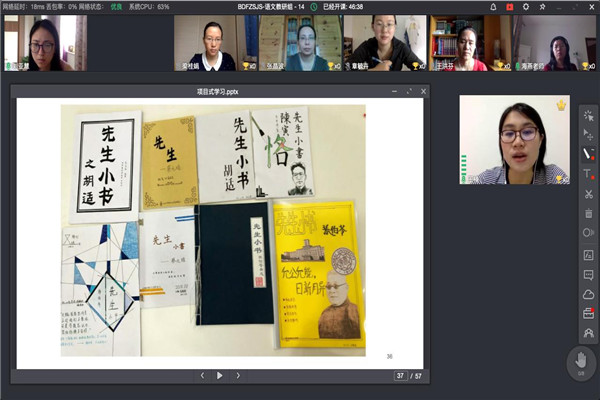Close the 项目式学习.pptx panel
The image size is (600, 400).
point(423,91)
